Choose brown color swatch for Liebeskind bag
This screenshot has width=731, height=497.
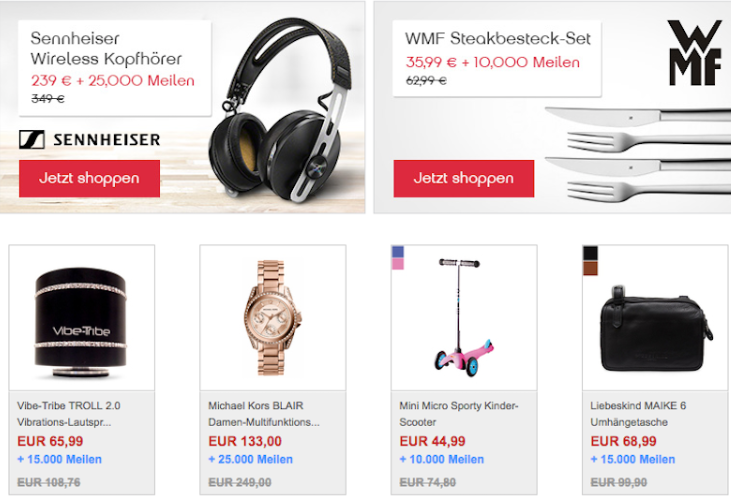[590, 268]
